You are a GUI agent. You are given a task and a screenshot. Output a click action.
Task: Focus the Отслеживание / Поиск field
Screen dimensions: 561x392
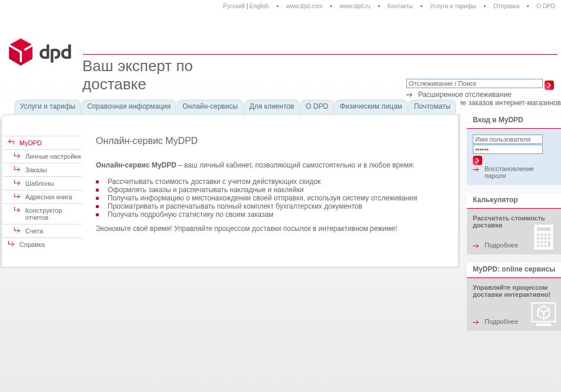[x=475, y=83]
